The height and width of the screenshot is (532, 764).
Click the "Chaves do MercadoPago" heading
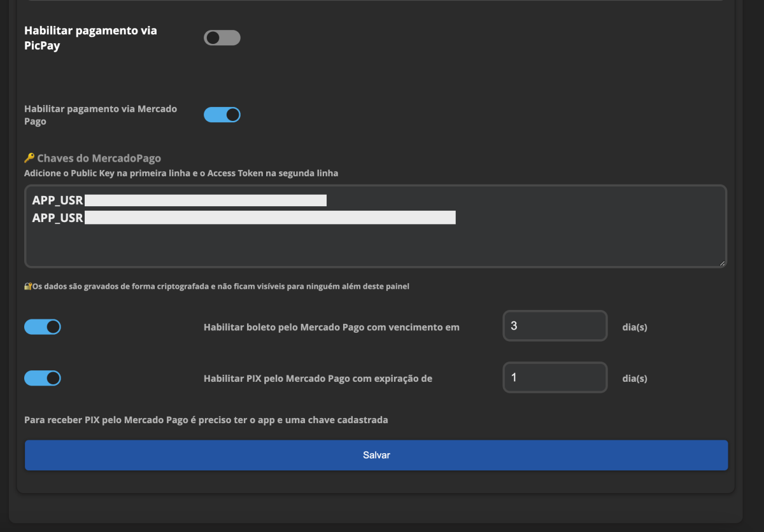(x=99, y=158)
